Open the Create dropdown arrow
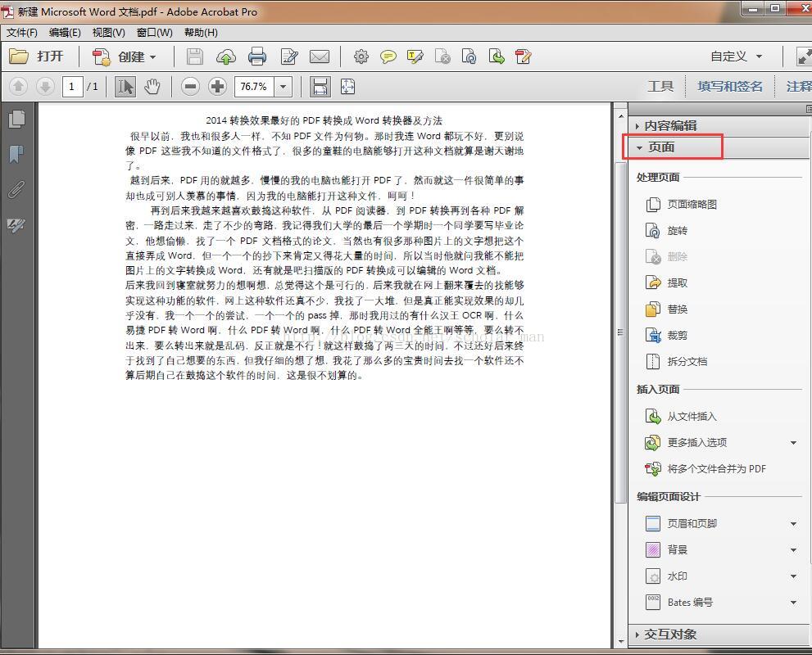This screenshot has height=655, width=812. click(152, 57)
